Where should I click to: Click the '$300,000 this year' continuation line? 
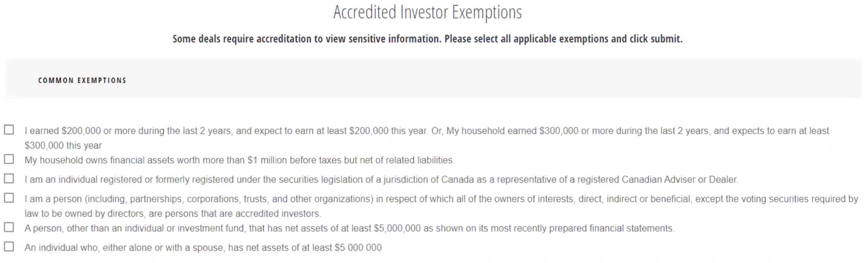tap(63, 146)
